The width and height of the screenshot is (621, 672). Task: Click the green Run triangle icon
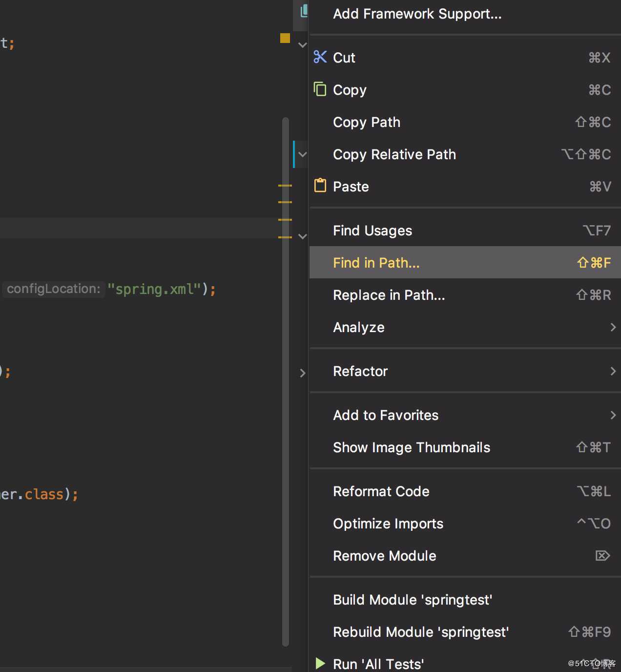point(320,663)
